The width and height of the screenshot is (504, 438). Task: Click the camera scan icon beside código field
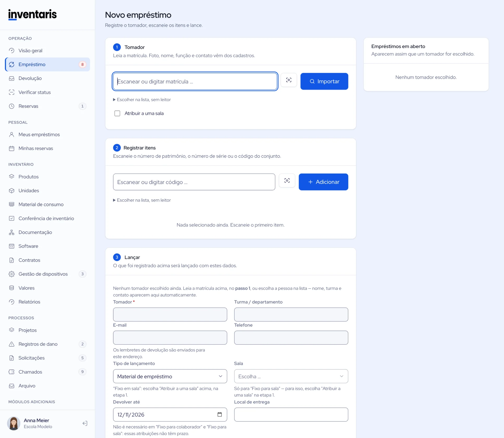pyautogui.click(x=287, y=181)
